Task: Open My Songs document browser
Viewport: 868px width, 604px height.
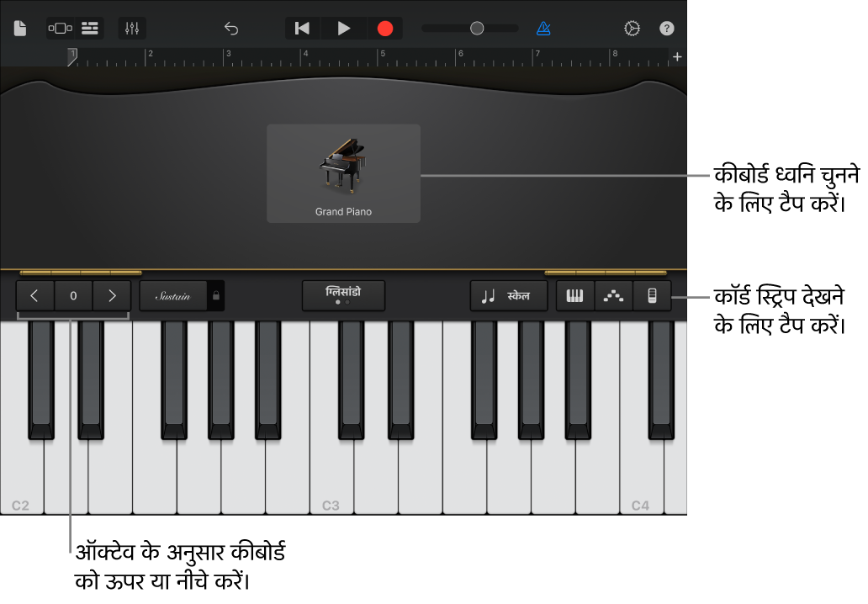Action: point(20,29)
